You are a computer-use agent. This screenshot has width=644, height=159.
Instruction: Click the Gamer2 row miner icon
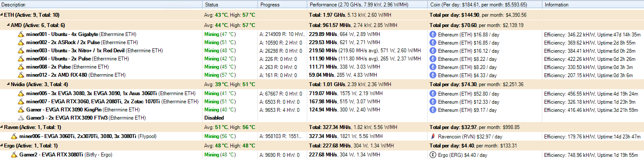coord(14,155)
